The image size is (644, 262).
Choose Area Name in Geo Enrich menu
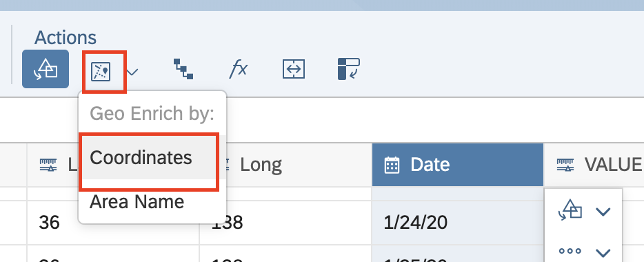[x=137, y=201]
